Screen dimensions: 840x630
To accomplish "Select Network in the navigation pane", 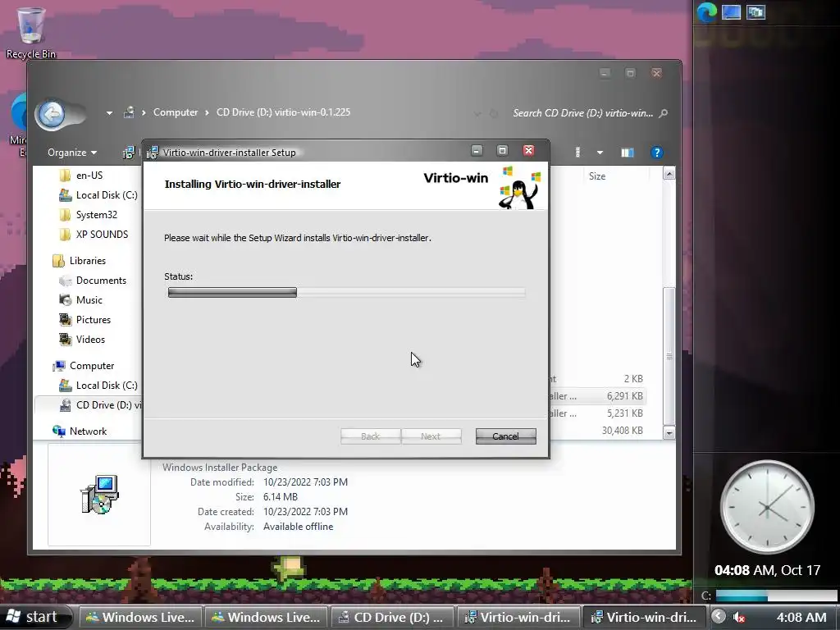I will tap(88, 431).
